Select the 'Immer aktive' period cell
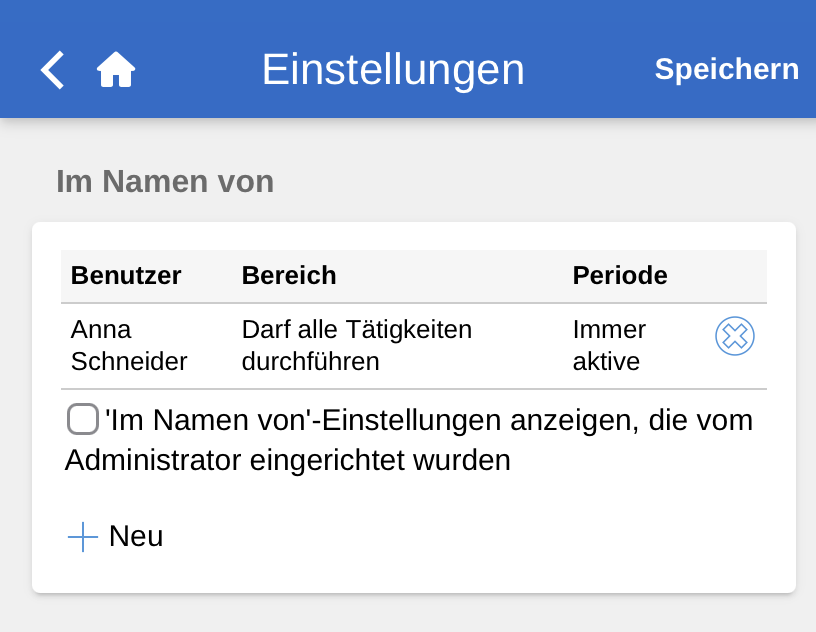The height and width of the screenshot is (632, 816). click(x=609, y=345)
